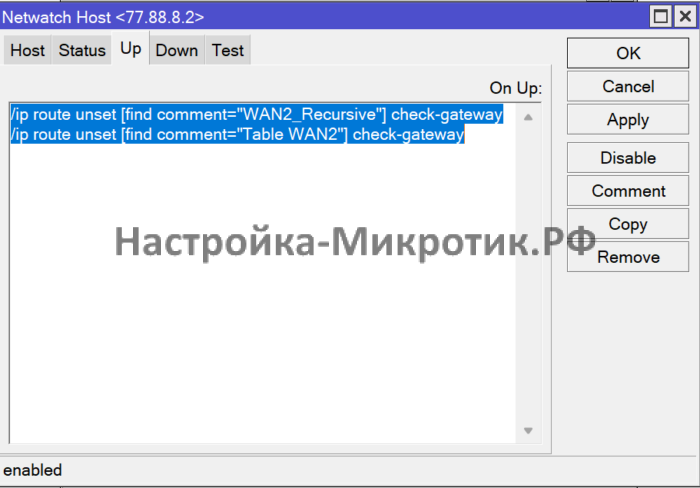Add a Comment to the host
The image size is (700, 488).
[x=628, y=191]
